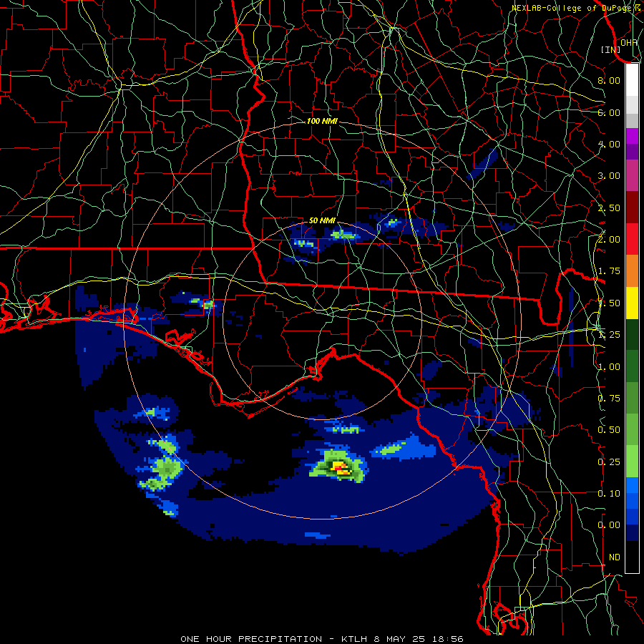Image resolution: width=644 pixels, height=644 pixels.
Task: Click the 1.00 legend value
Action: [x=609, y=367]
